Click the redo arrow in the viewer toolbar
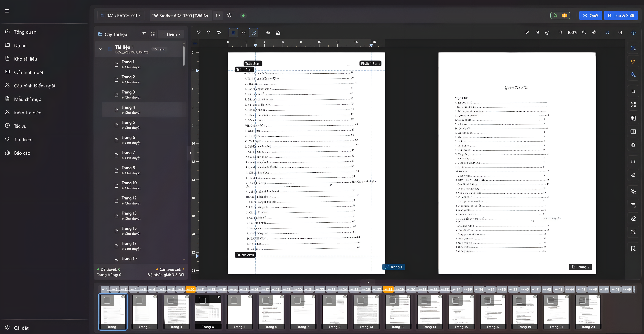Viewport: 644px width, 334px height. point(209,32)
